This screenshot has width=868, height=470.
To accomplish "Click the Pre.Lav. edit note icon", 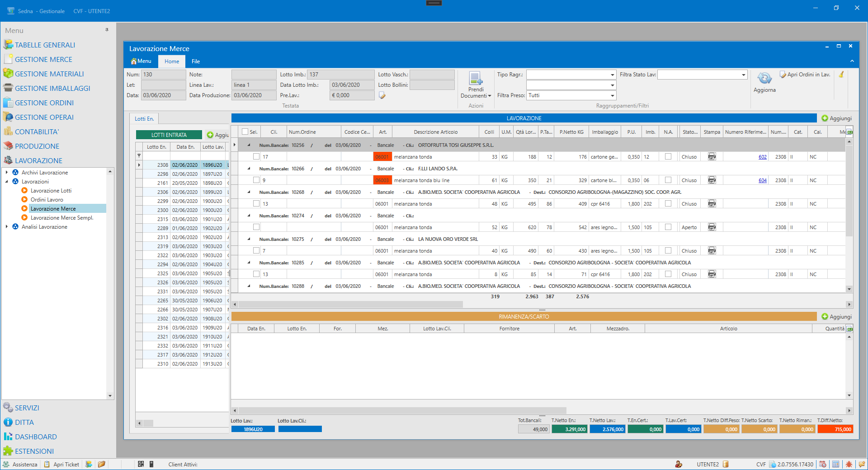I will pyautogui.click(x=382, y=95).
